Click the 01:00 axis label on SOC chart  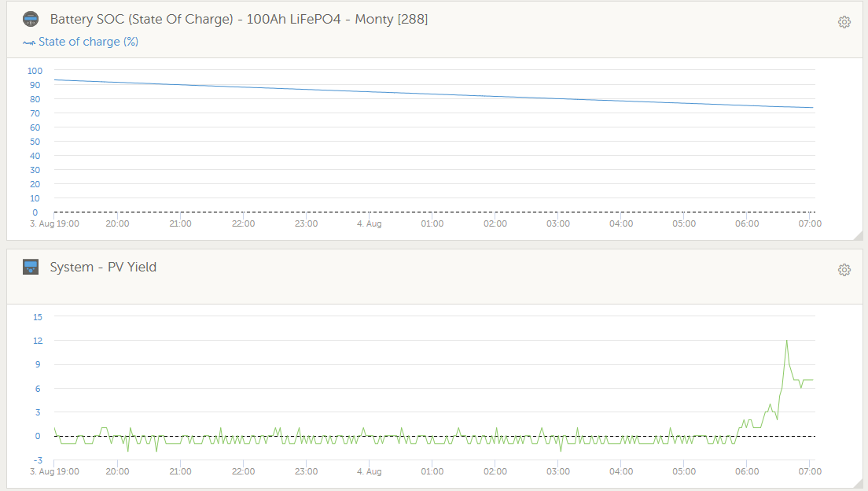click(432, 223)
